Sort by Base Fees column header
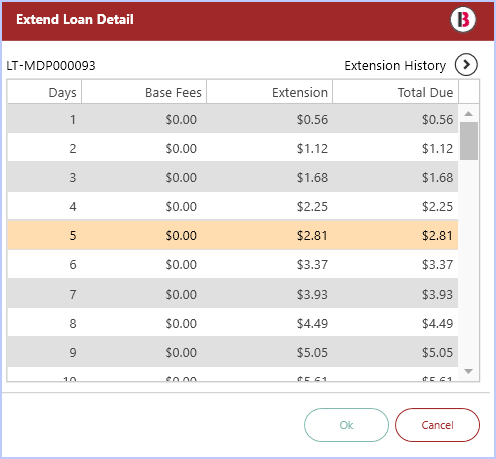 tap(144, 92)
